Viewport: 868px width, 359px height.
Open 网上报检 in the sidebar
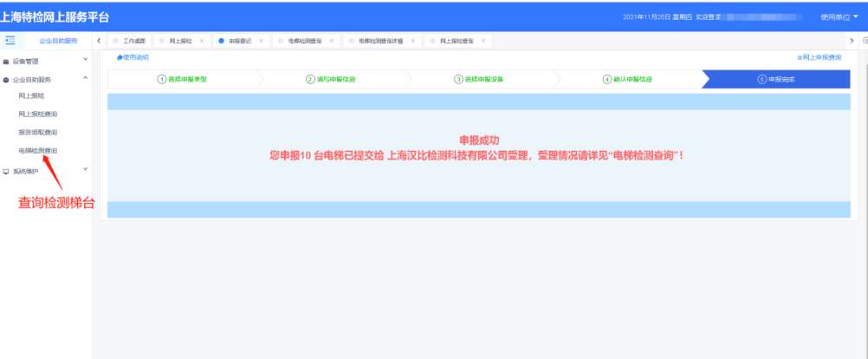(x=31, y=96)
